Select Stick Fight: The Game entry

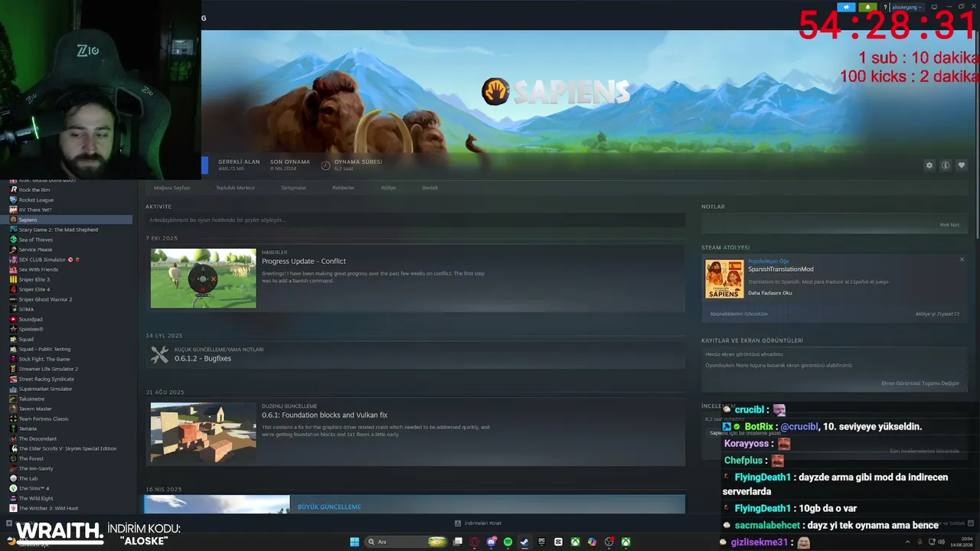click(x=44, y=359)
